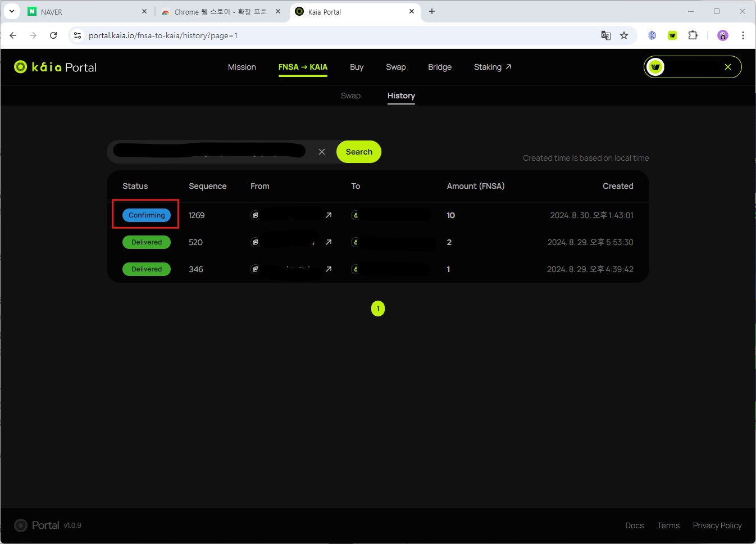756x544 pixels.
Task: Open the Mission menu item
Action: (x=242, y=67)
